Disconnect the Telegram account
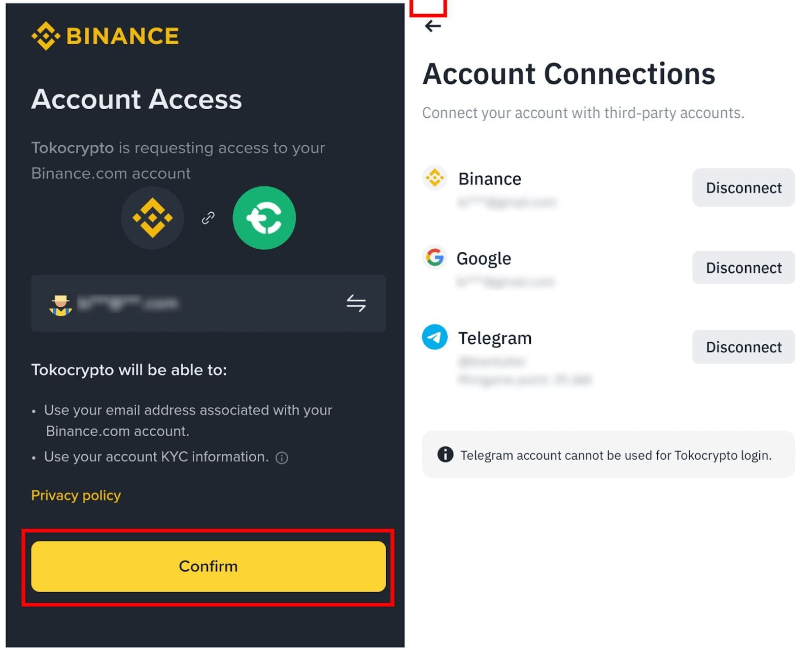812x650 pixels. (743, 347)
